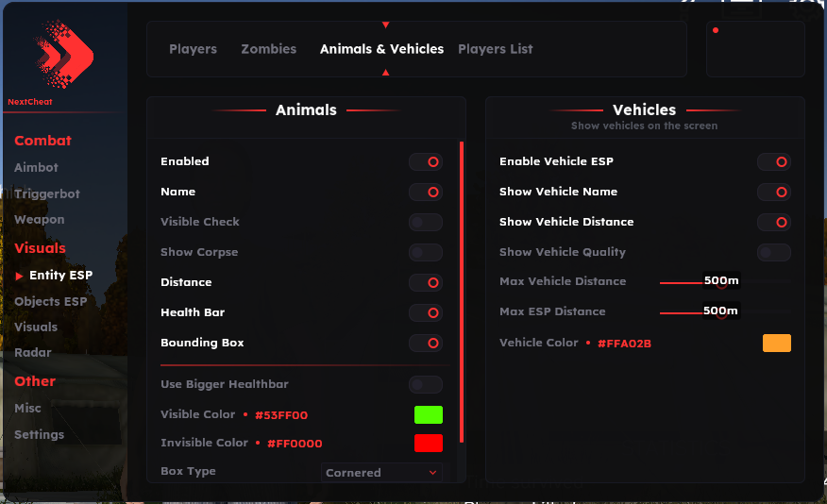Toggle the Bounding Box switch

coord(426,344)
